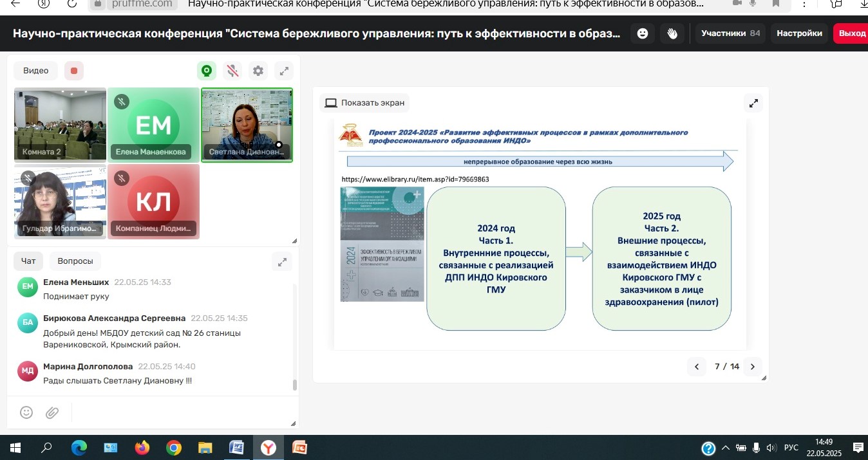Toggle the muted microphone button

(232, 71)
